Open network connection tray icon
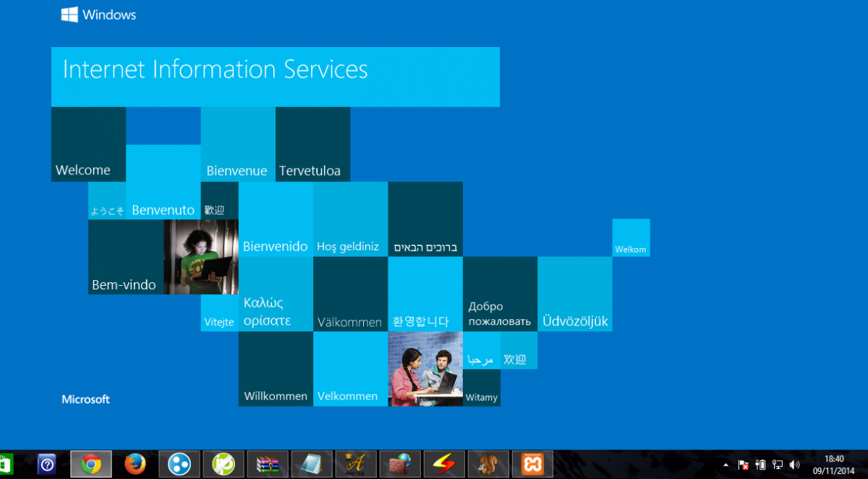Image resolution: width=868 pixels, height=479 pixels. click(x=778, y=465)
